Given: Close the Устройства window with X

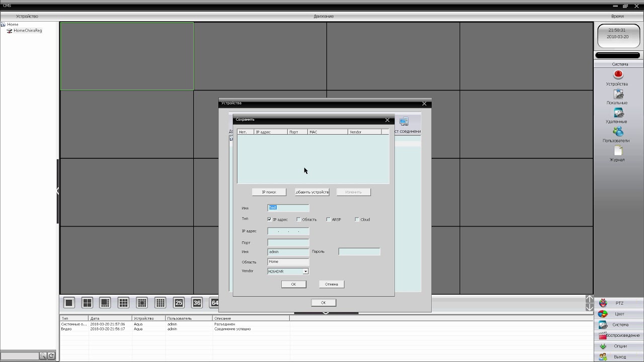Looking at the screenshot, I should pyautogui.click(x=424, y=104).
